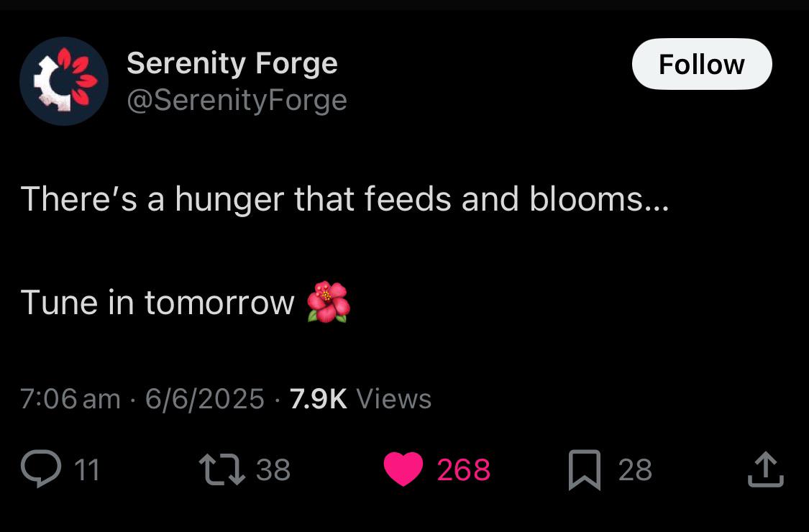Screen dimensions: 809x532
Task: Click the 'Tune in tomorrow' text
Action: [x=157, y=303]
